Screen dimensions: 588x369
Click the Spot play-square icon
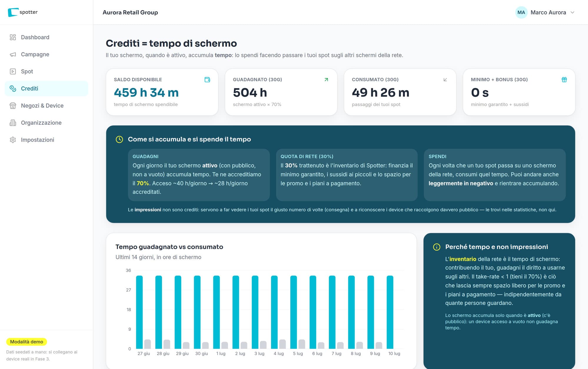click(13, 71)
